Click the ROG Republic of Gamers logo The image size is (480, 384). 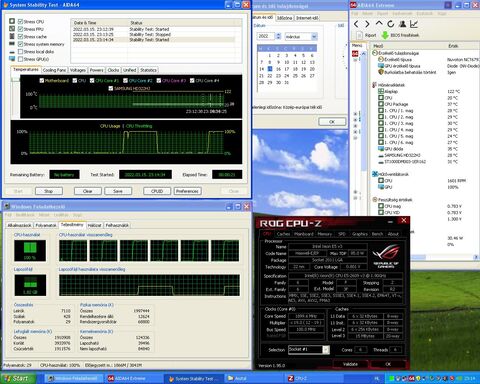(x=386, y=256)
